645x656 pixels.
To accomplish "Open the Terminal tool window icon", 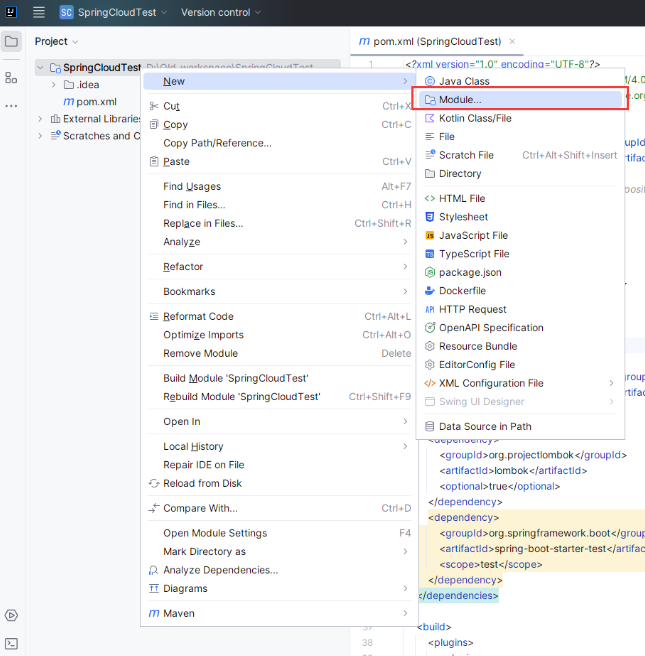I will [x=11, y=643].
